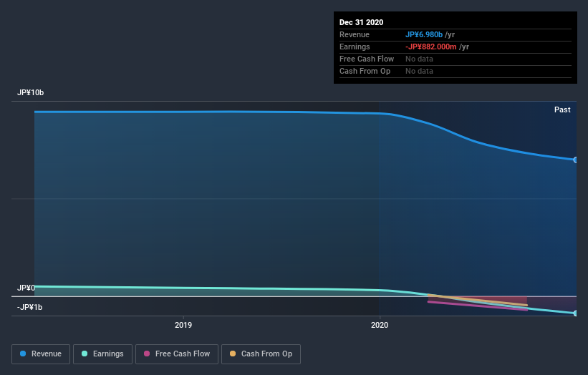Image resolution: width=588 pixels, height=375 pixels.
Task: Click the blue Revenue legend dot
Action: (23, 354)
